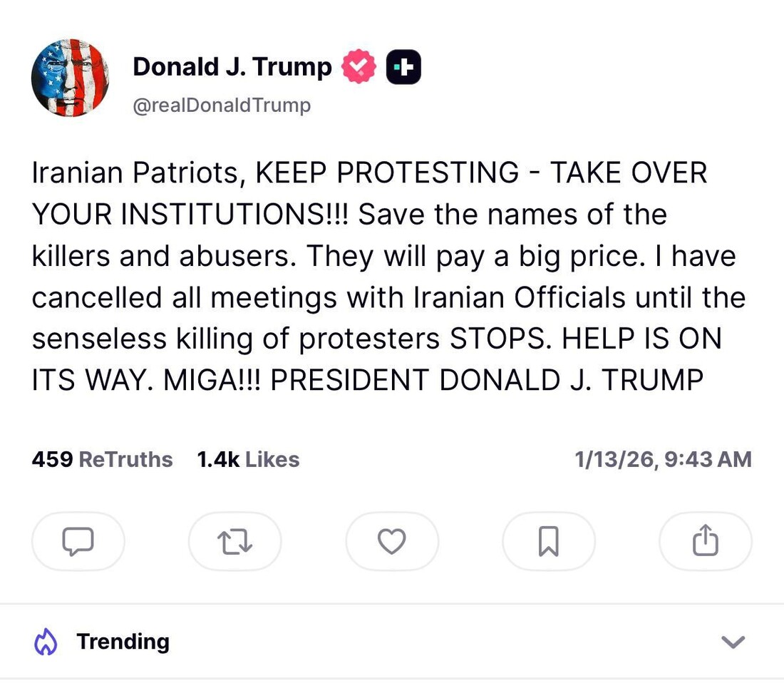Image resolution: width=784 pixels, height=688 pixels.
Task: Click the words KEEP PROTESTING in post
Action: tap(387, 173)
